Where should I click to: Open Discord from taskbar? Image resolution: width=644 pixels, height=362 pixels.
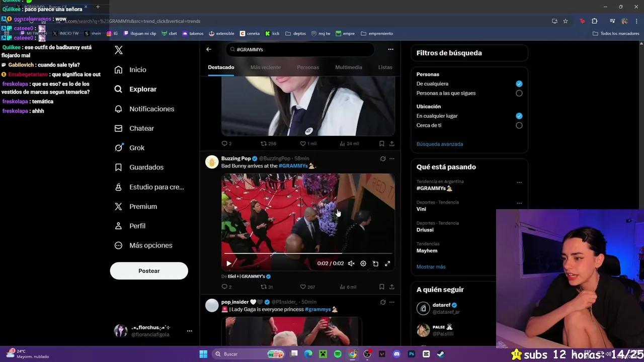coord(397,354)
